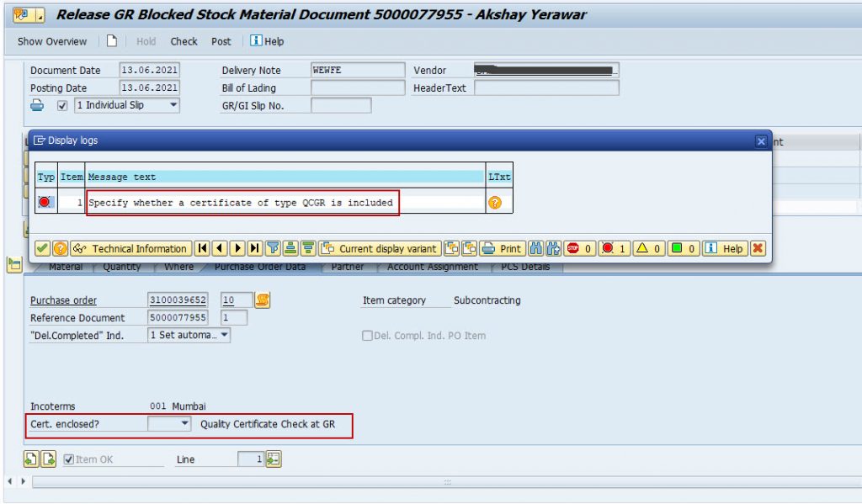
Task: Click the Typ column header
Action: (46, 177)
